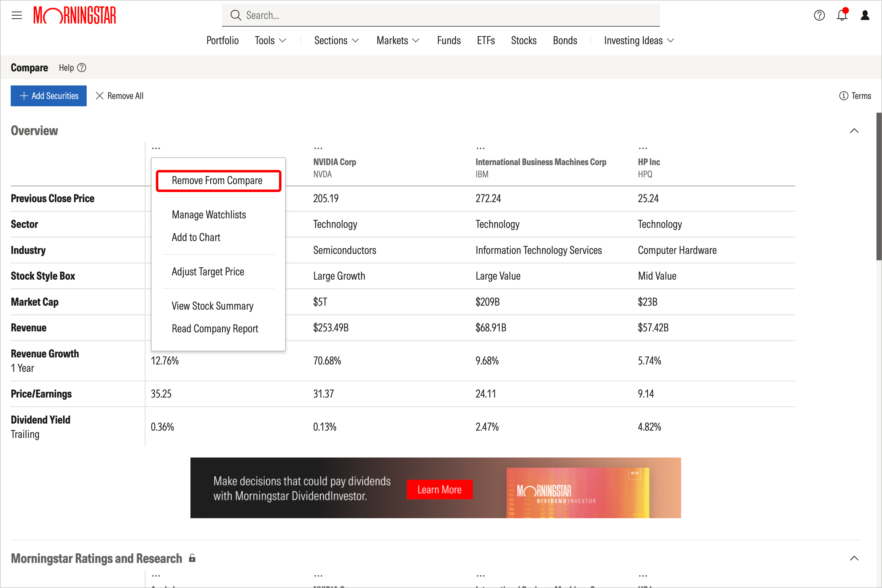Click the Help icon beside Compare
This screenshot has height=588, width=882.
(x=81, y=68)
